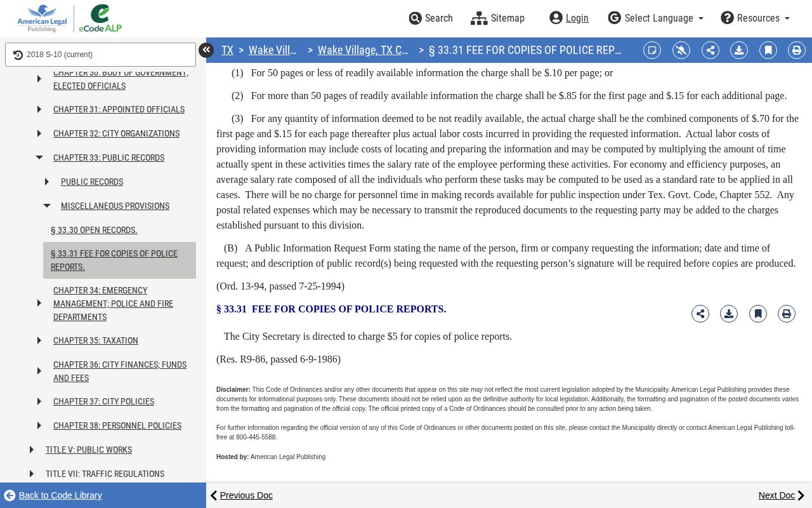Open the Search tool in header
Image resolution: width=812 pixels, height=508 pixels.
[x=431, y=18]
